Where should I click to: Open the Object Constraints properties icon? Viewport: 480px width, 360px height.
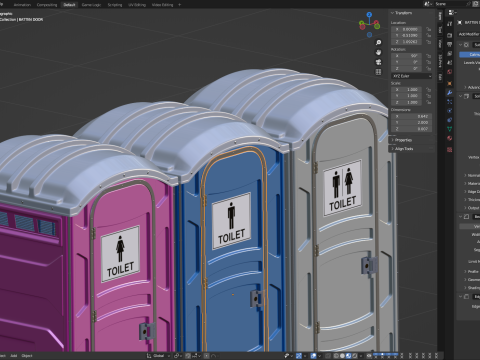450,120
